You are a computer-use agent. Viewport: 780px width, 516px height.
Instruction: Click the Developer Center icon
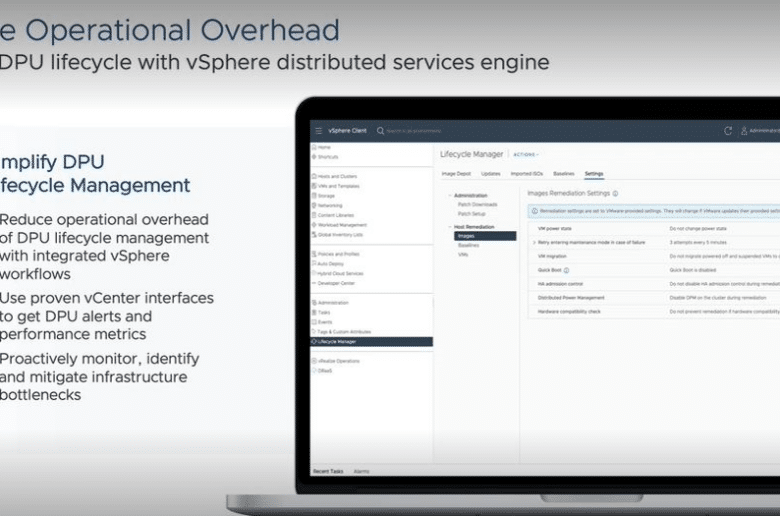[x=314, y=283]
